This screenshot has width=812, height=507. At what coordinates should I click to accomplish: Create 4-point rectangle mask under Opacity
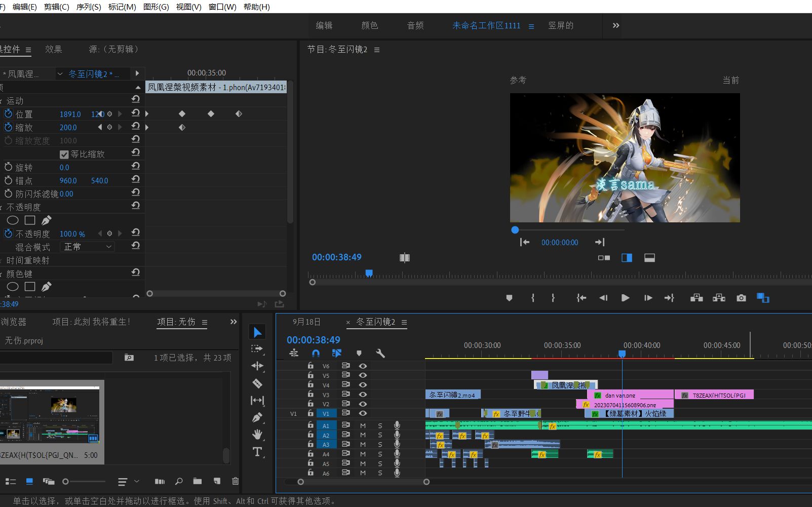click(x=30, y=220)
